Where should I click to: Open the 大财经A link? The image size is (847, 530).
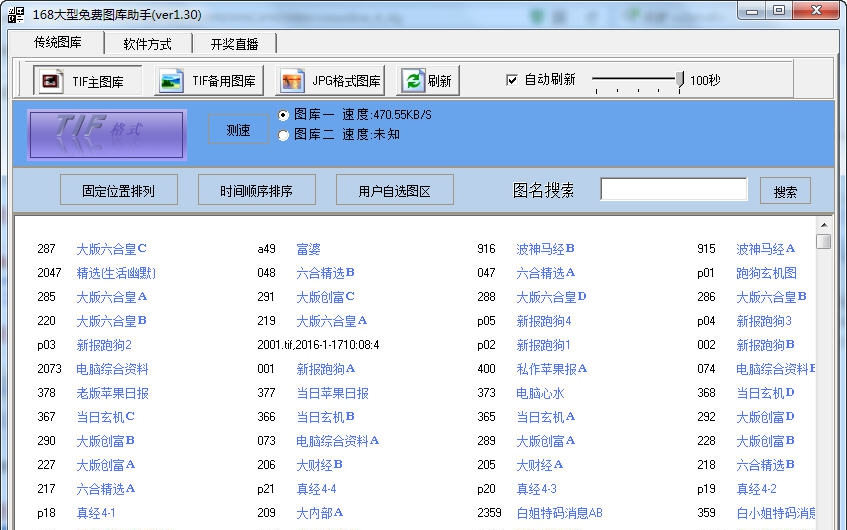(x=540, y=465)
